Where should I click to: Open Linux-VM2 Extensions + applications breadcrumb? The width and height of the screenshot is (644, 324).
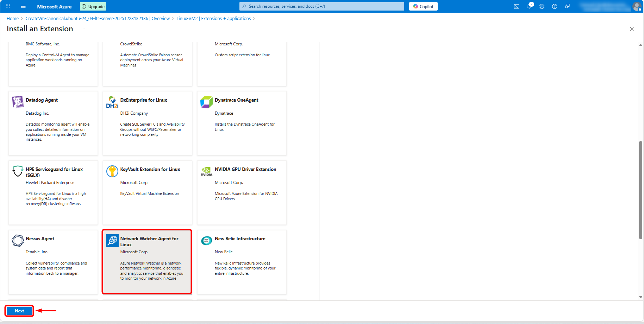[x=214, y=19]
